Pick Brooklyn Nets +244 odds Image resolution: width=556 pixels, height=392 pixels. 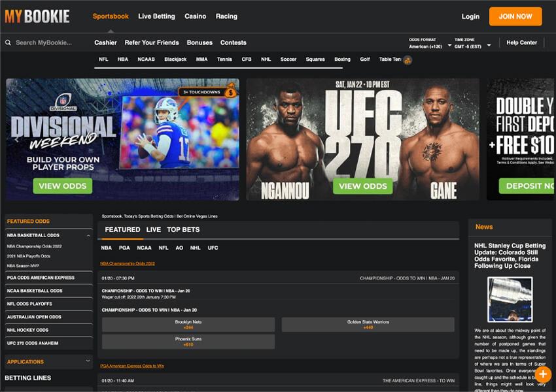(188, 325)
